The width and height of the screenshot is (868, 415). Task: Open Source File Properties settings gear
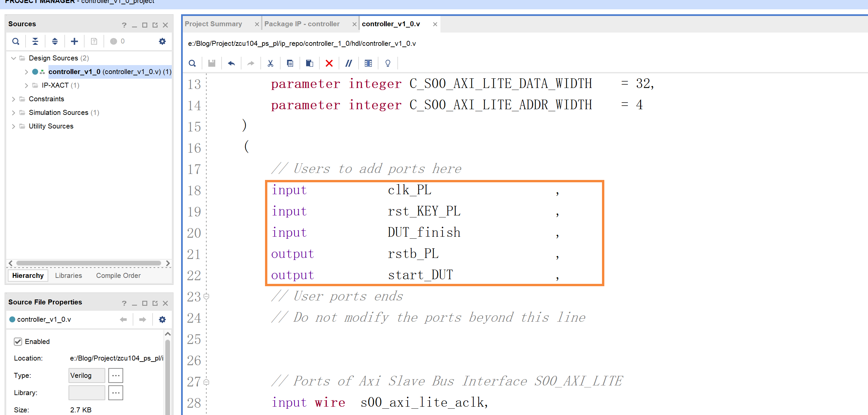(162, 319)
